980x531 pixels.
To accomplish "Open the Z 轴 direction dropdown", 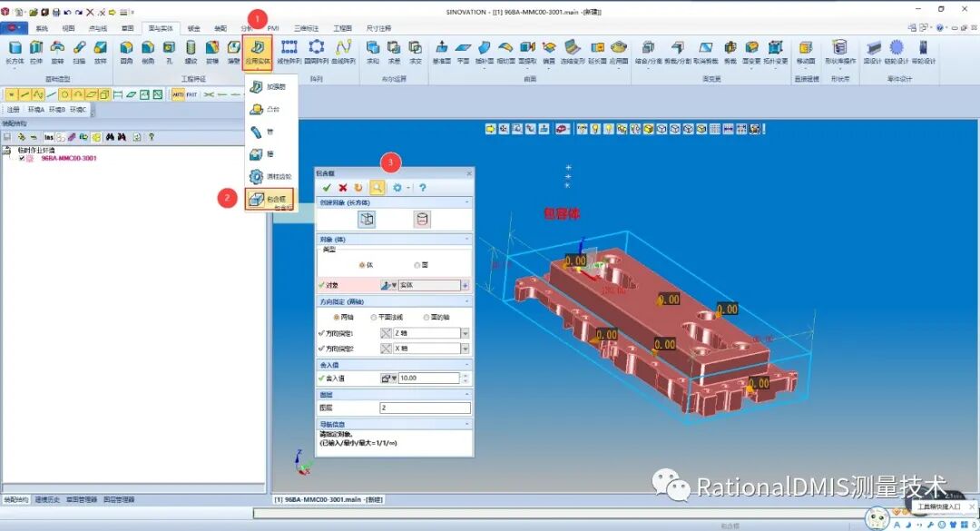I will point(465,333).
